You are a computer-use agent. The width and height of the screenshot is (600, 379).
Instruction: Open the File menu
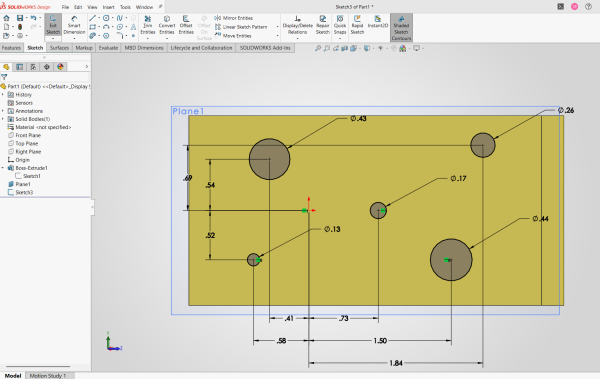tap(65, 7)
